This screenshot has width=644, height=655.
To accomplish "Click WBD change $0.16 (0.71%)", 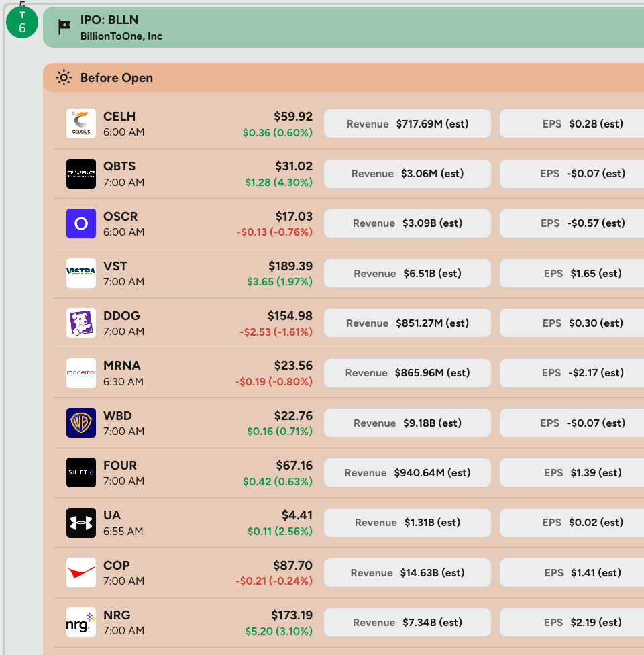I will [280, 431].
